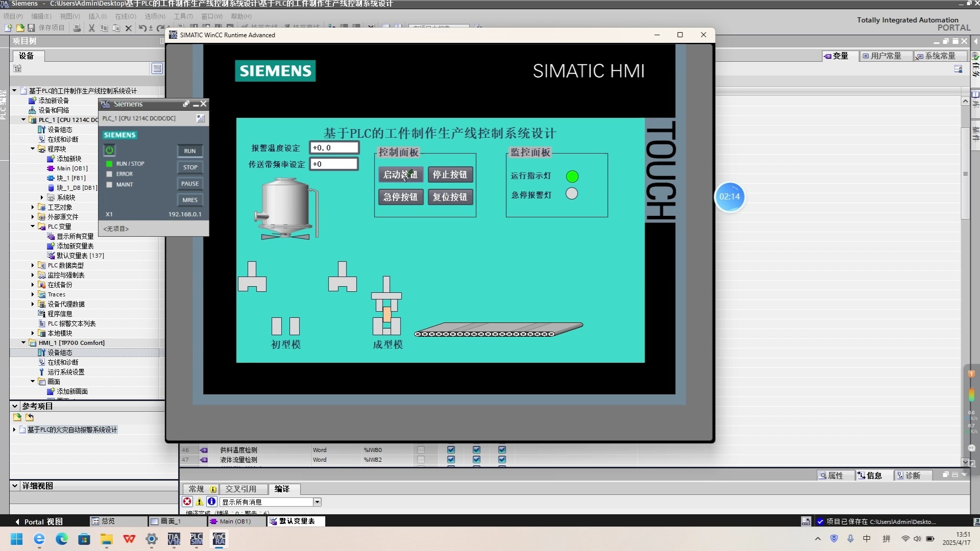This screenshot has height=551, width=980.
Task: Toggle the last checkbox in row 47
Action: point(502,460)
